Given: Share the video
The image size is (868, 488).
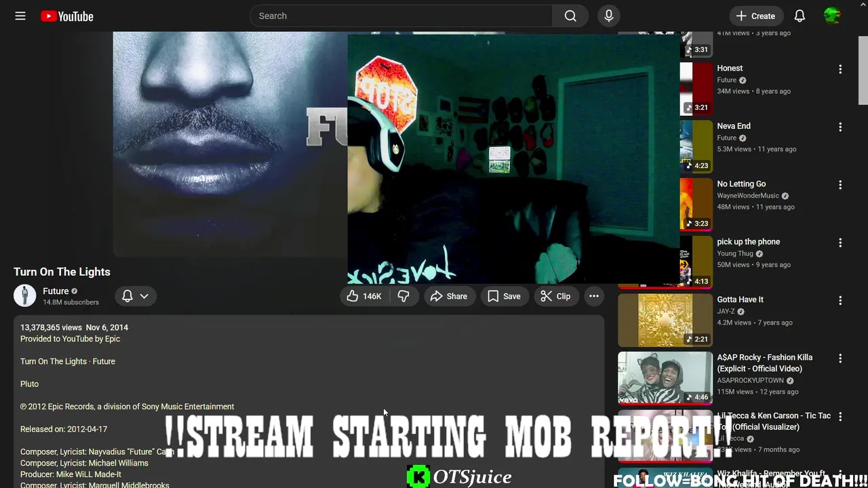Looking at the screenshot, I should [x=448, y=296].
